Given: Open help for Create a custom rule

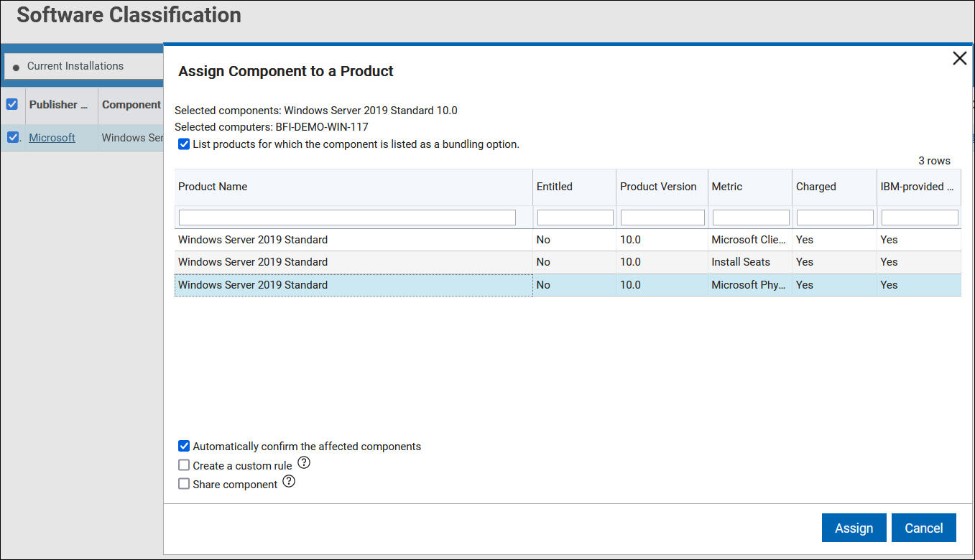Looking at the screenshot, I should click(x=304, y=463).
